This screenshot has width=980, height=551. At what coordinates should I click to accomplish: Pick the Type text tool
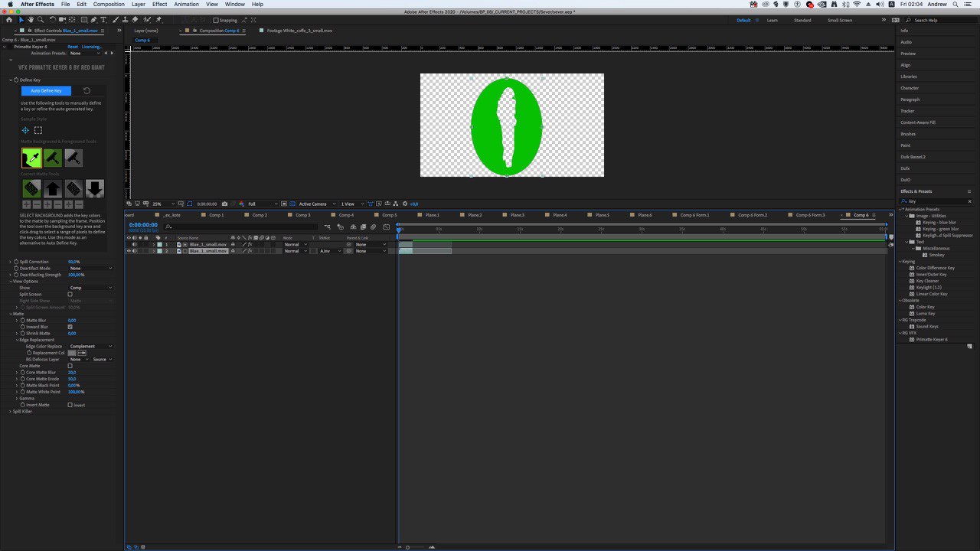pos(103,20)
